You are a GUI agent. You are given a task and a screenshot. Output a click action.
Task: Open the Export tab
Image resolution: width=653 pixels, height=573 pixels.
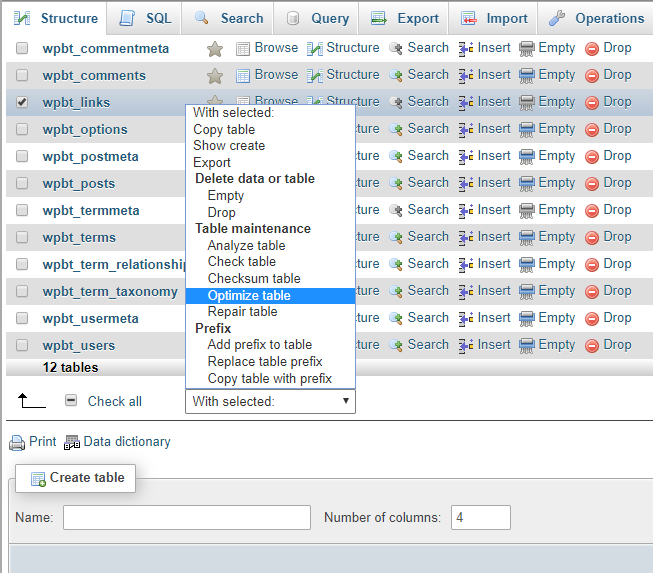pyautogui.click(x=405, y=18)
